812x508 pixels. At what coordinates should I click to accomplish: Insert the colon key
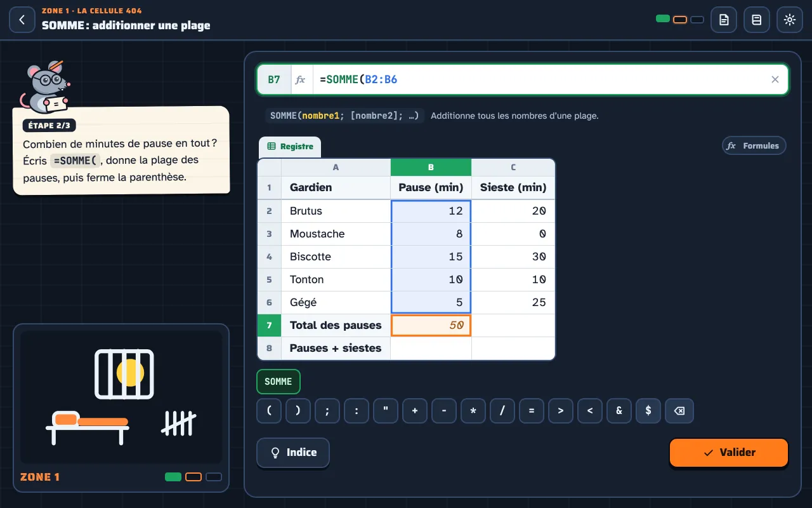(x=357, y=411)
